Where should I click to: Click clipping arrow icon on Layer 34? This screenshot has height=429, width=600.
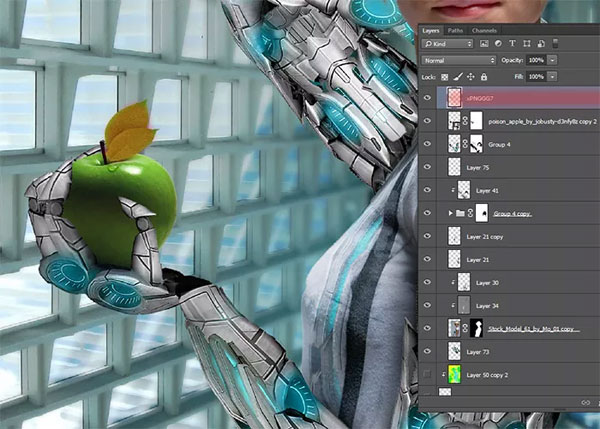point(453,305)
